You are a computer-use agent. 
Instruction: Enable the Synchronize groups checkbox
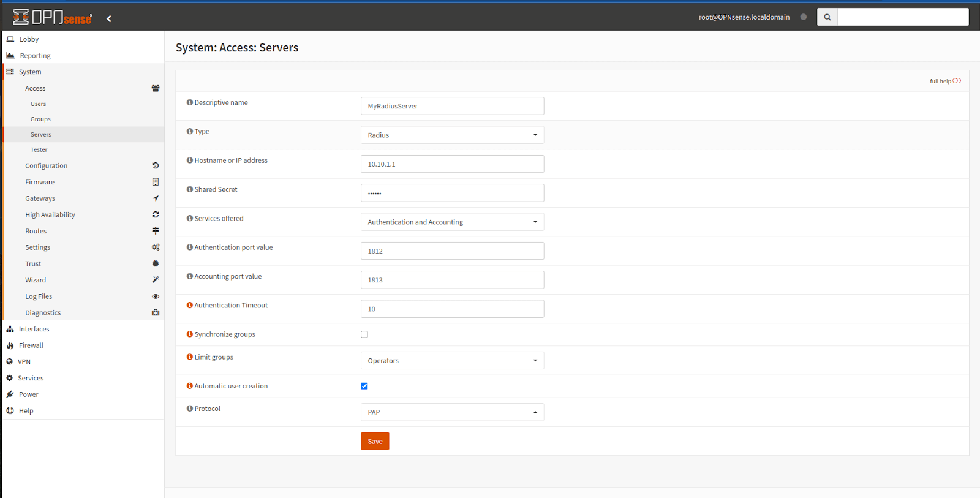[364, 334]
